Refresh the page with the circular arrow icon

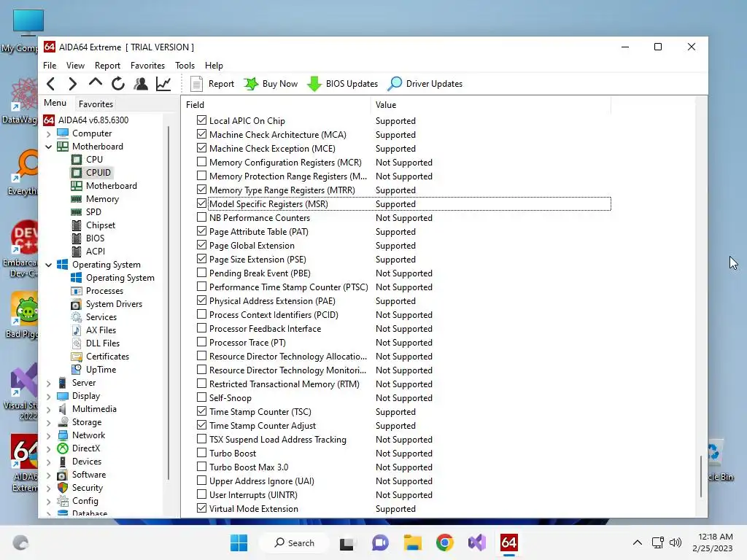pyautogui.click(x=118, y=84)
